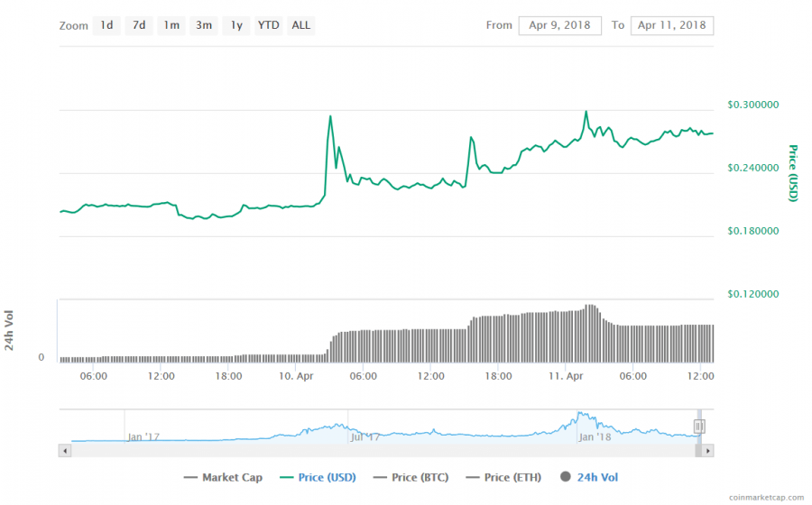Click the 10. Apr x-axis label
This screenshot has height=505, width=812.
296,376
